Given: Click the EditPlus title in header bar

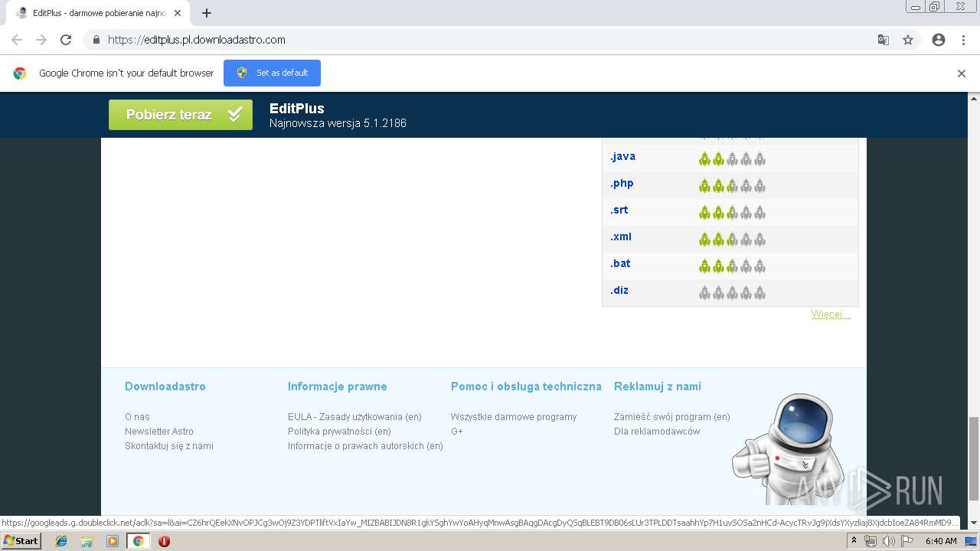Looking at the screenshot, I should (297, 109).
